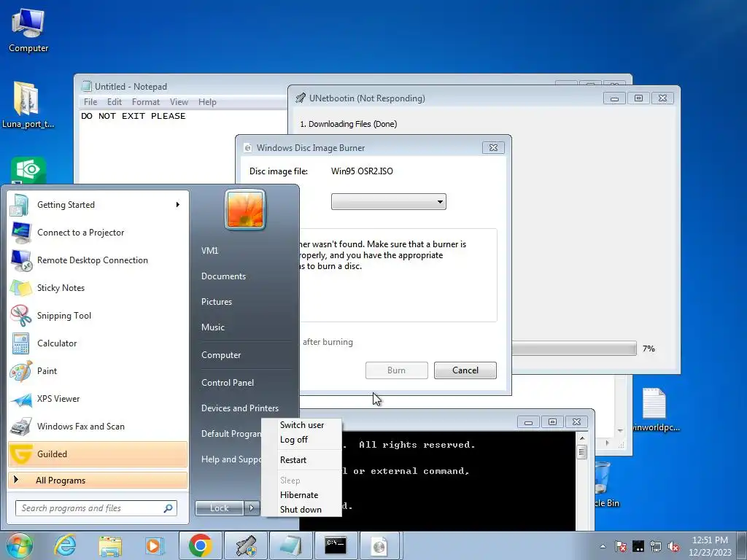Open Computer from Start menu right pane

pyautogui.click(x=221, y=355)
